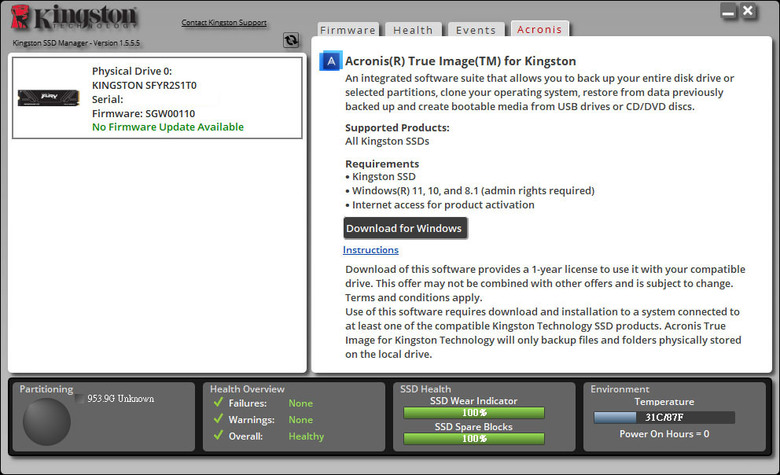Click the Temperature 31C/87F bar
780x475 pixels.
click(664, 417)
